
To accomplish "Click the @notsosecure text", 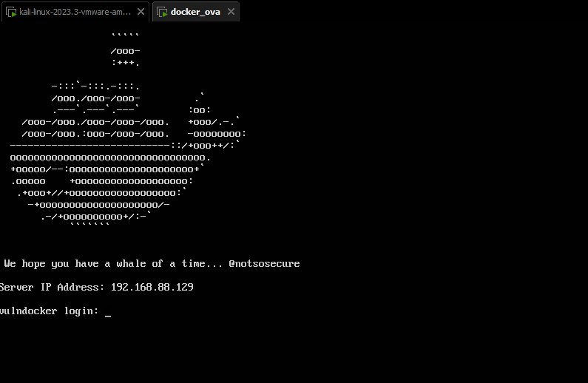I will pos(264,263).
